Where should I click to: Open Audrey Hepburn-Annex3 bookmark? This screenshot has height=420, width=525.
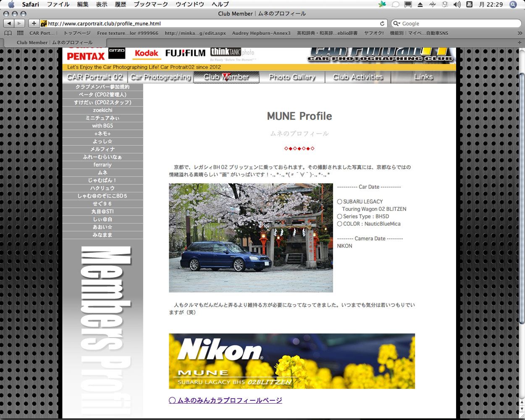point(261,33)
